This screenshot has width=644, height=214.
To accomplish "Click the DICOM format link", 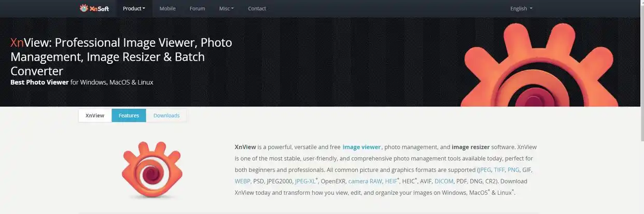I will (443, 181).
